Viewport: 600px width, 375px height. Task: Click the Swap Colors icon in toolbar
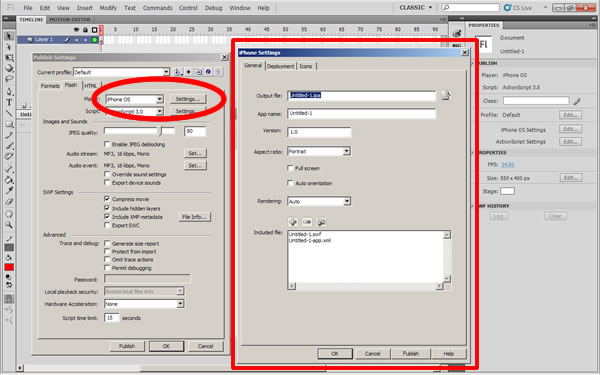(x=9, y=285)
